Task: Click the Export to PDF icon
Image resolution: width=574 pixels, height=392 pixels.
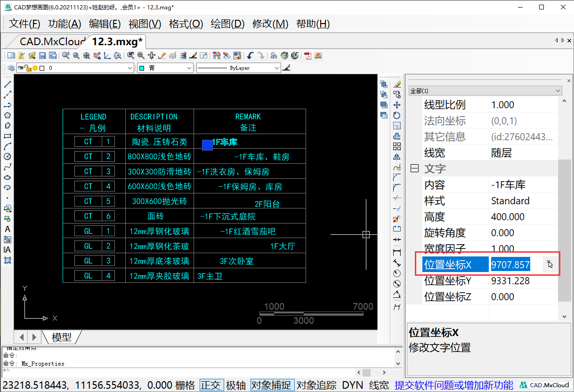Action: tap(308, 56)
